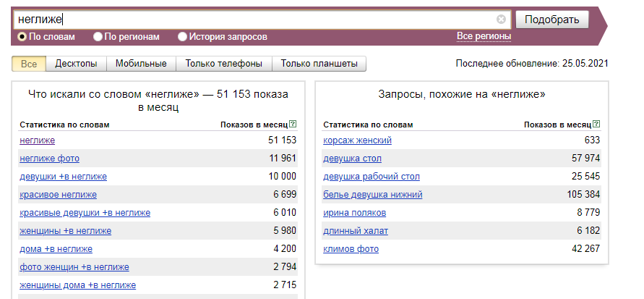Switch to the 'Все' device tab

29,64
